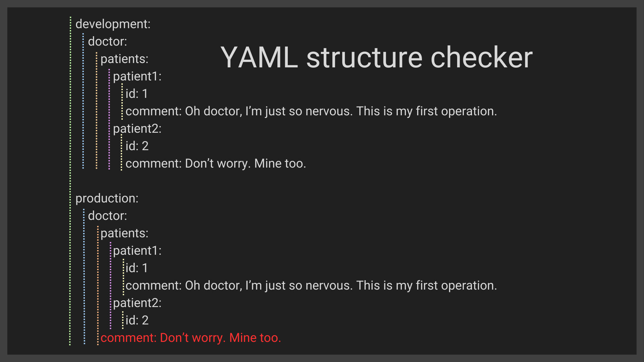Select 'id: 2' in development patient2
The image size is (644, 362).
point(137,146)
